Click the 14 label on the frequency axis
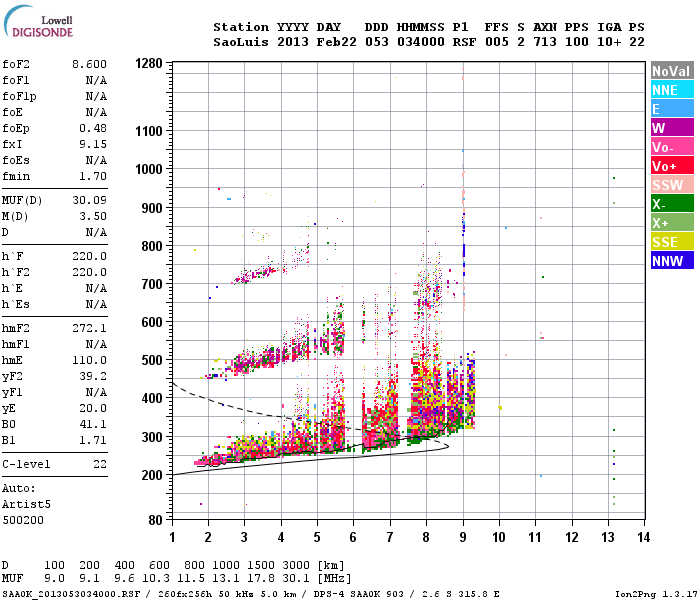 coord(643,537)
